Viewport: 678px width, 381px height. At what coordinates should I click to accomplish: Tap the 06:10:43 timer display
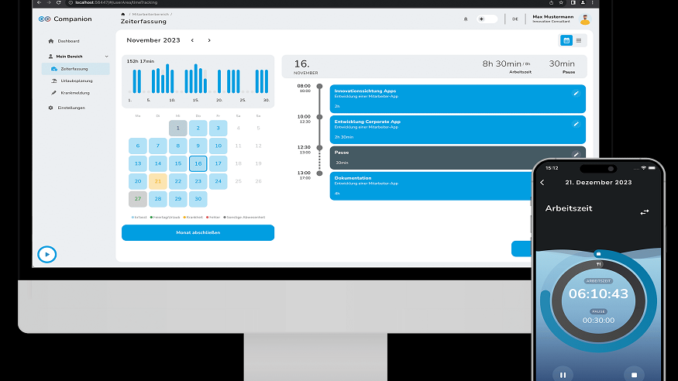(598, 294)
